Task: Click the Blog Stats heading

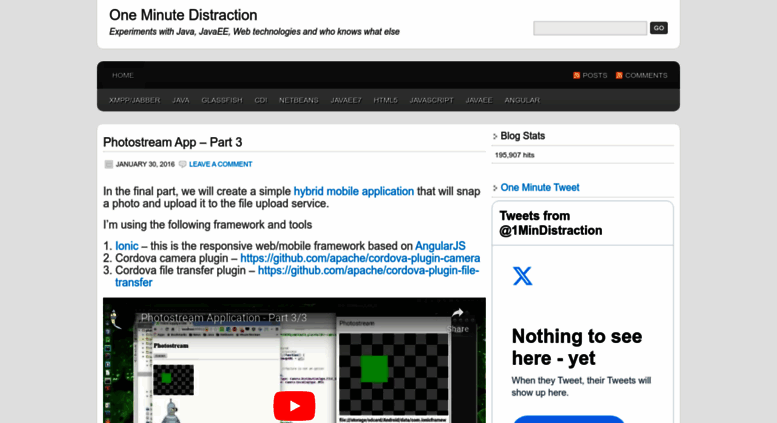Action: 522,136
